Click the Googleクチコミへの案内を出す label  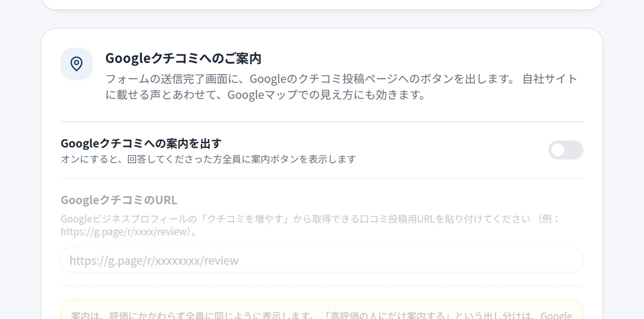click(x=141, y=143)
